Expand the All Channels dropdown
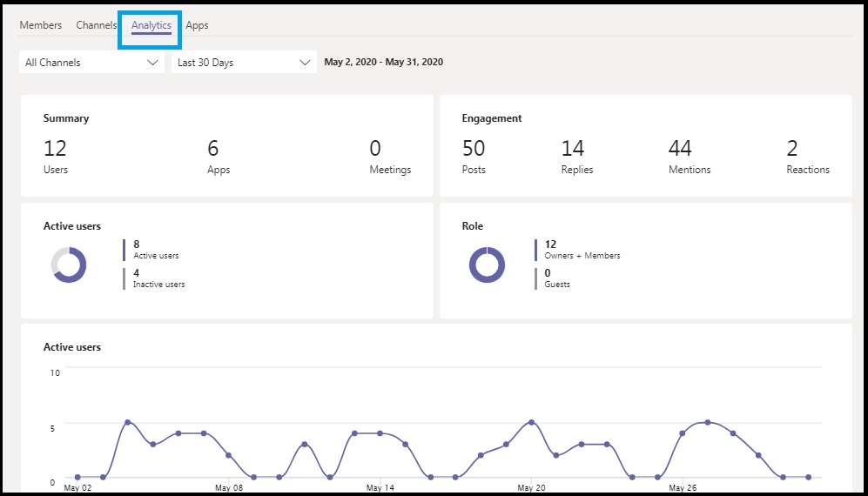Viewport: 868px width, 496px height. [x=92, y=63]
